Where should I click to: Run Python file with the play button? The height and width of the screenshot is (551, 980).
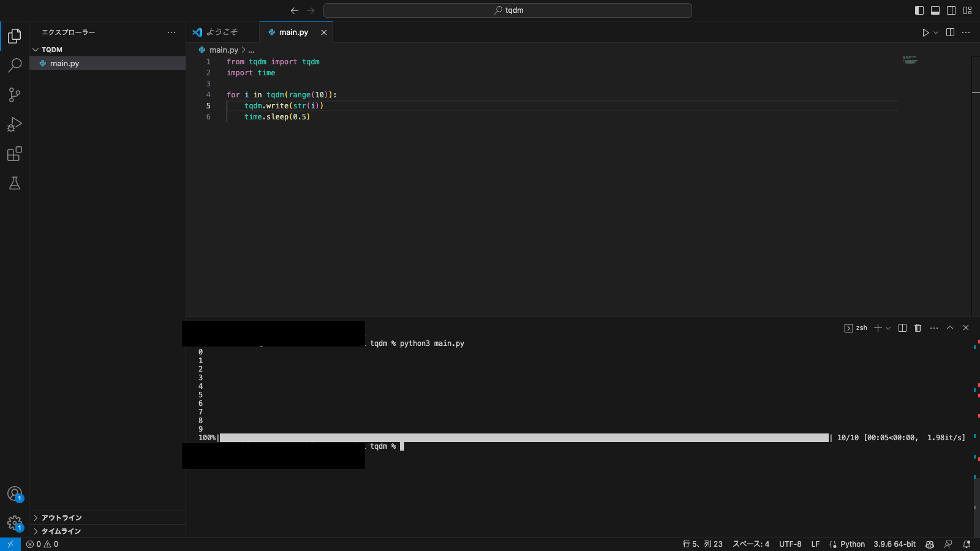925,32
